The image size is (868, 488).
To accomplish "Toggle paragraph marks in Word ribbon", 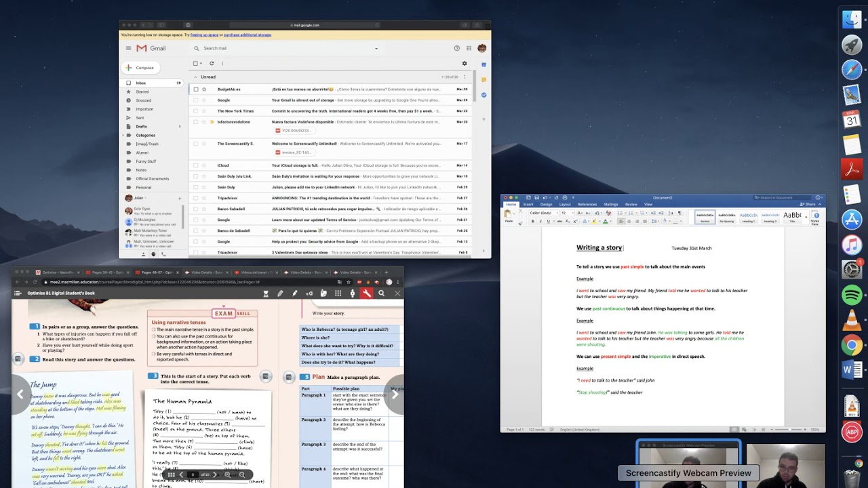I will click(679, 213).
